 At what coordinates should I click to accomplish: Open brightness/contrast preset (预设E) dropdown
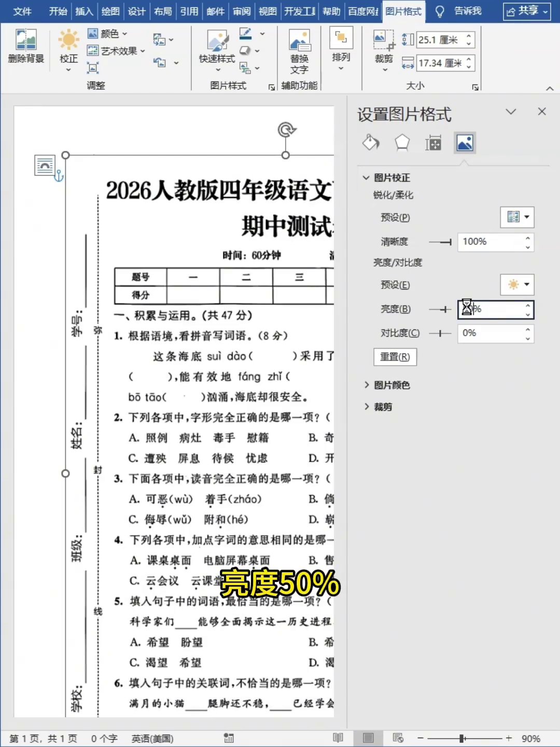pos(517,284)
